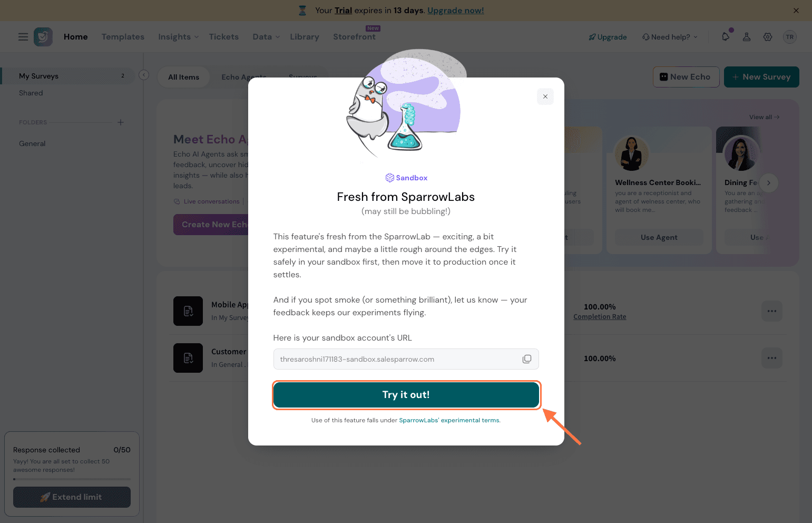Click the sandbox URL input field
This screenshot has height=523, width=812.
point(395,359)
